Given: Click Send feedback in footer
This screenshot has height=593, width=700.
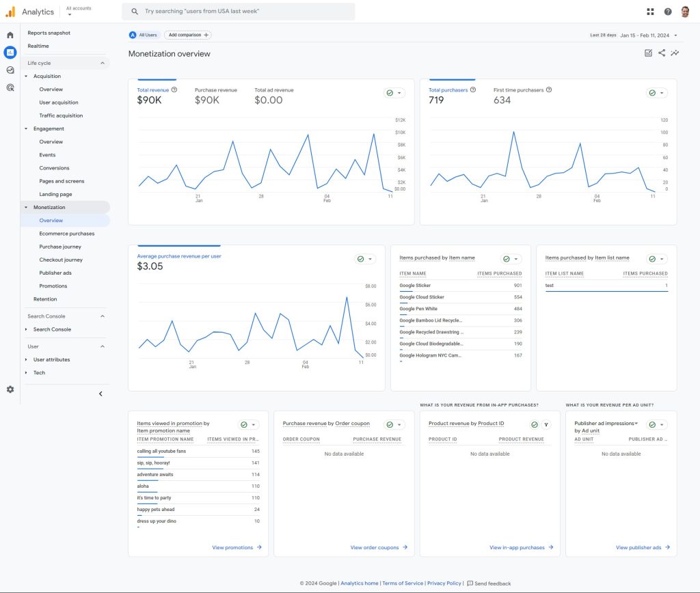Looking at the screenshot, I should pos(489,583).
